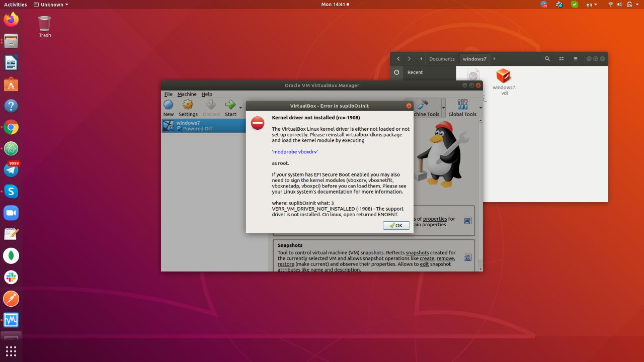This screenshot has height=362, width=644.
Task: Close the suplibOsInit error dialog
Action: tap(409, 106)
